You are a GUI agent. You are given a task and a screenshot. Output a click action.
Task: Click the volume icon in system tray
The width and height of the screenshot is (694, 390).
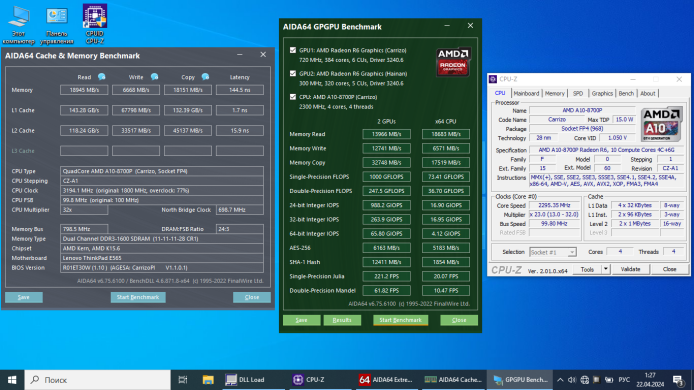572,380
